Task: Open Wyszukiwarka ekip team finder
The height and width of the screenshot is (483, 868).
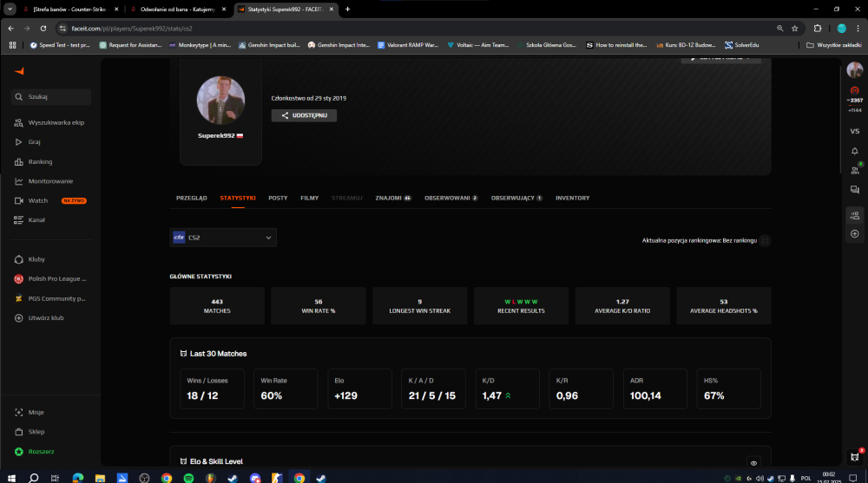Action: [x=49, y=122]
